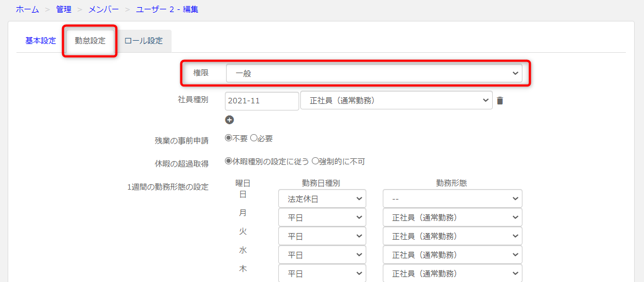Go to メンバー breadcrumb link

click(104, 9)
